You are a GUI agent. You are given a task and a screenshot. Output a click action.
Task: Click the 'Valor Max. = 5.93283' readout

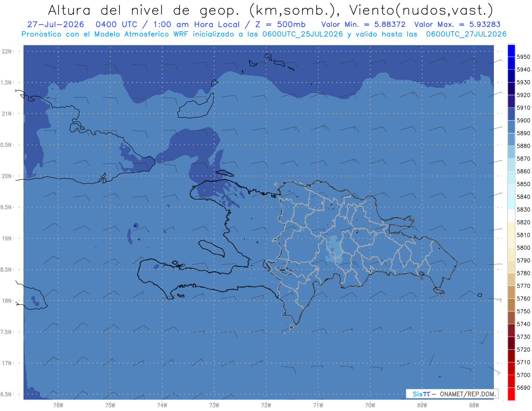click(x=458, y=24)
